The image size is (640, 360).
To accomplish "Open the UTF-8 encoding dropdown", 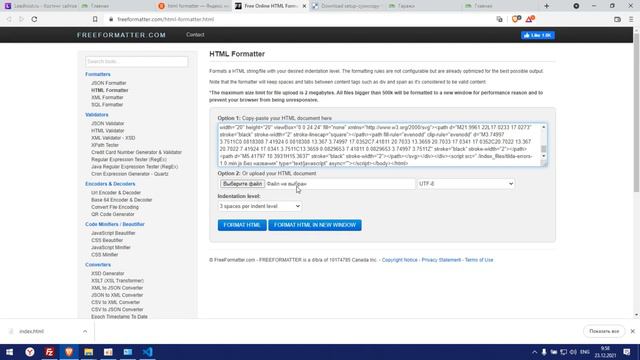I will point(466,184).
